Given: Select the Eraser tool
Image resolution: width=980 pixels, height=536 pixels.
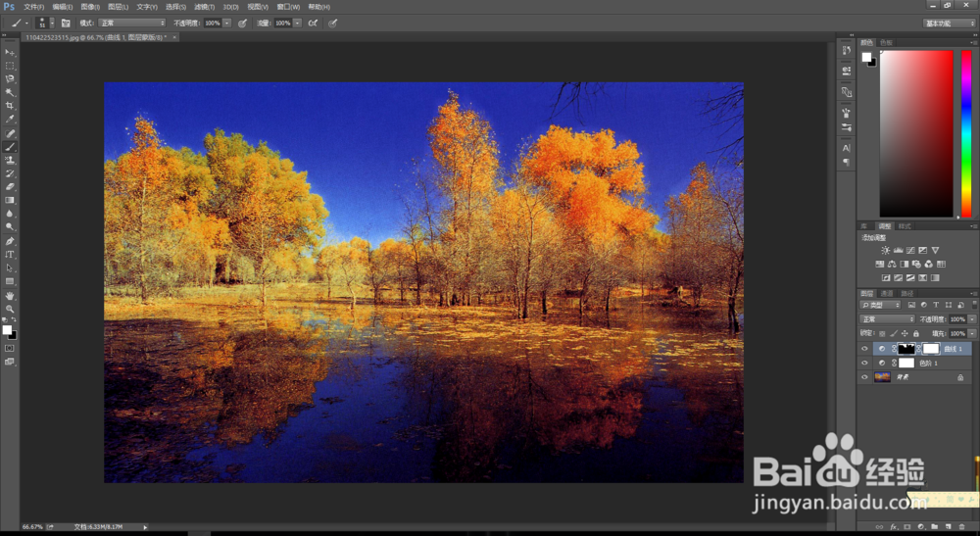Looking at the screenshot, I should click(x=10, y=187).
